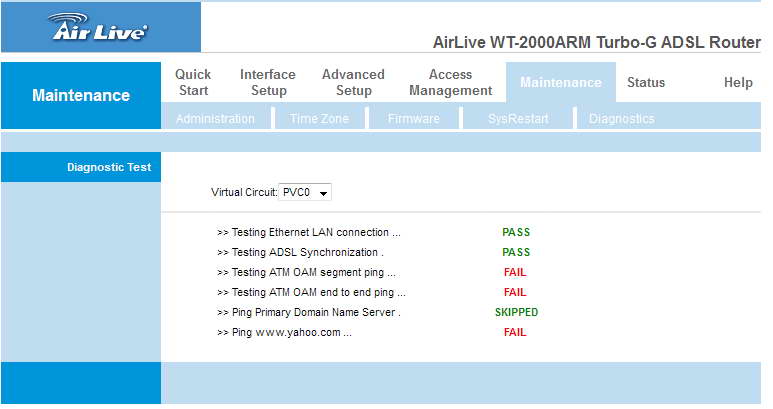Select the SysRestart submenu
773x409 pixels.
[x=517, y=119]
